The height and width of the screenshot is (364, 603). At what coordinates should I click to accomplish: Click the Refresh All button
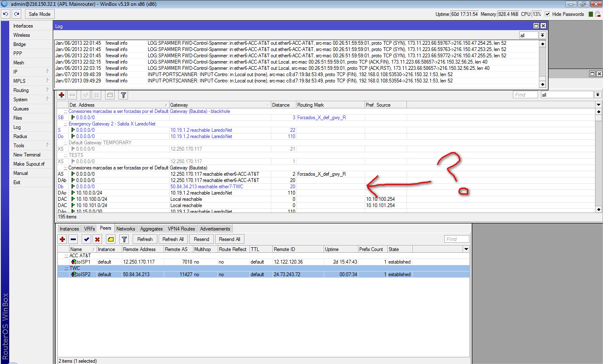[x=173, y=239]
